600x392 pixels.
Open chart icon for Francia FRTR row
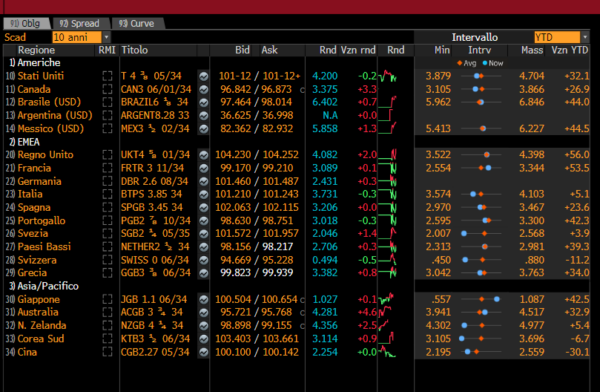204,168
